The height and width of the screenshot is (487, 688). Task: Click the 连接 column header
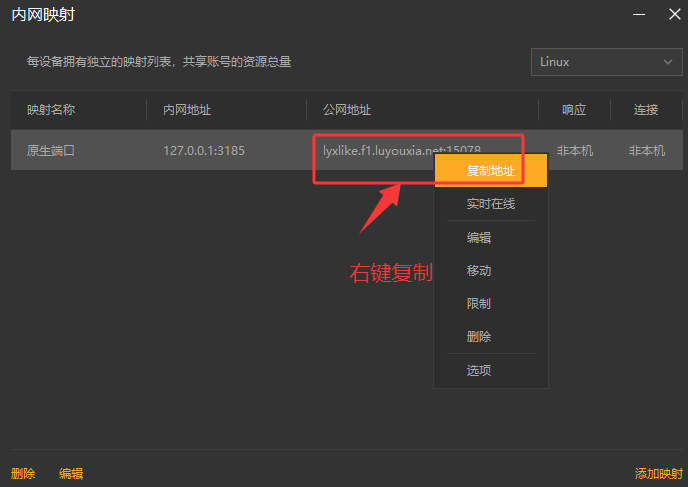click(646, 110)
